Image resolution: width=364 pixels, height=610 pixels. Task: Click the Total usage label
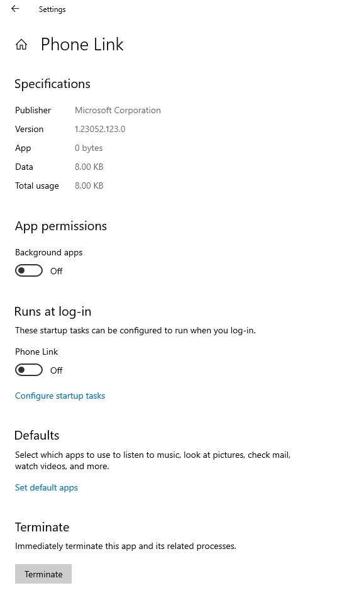(37, 186)
